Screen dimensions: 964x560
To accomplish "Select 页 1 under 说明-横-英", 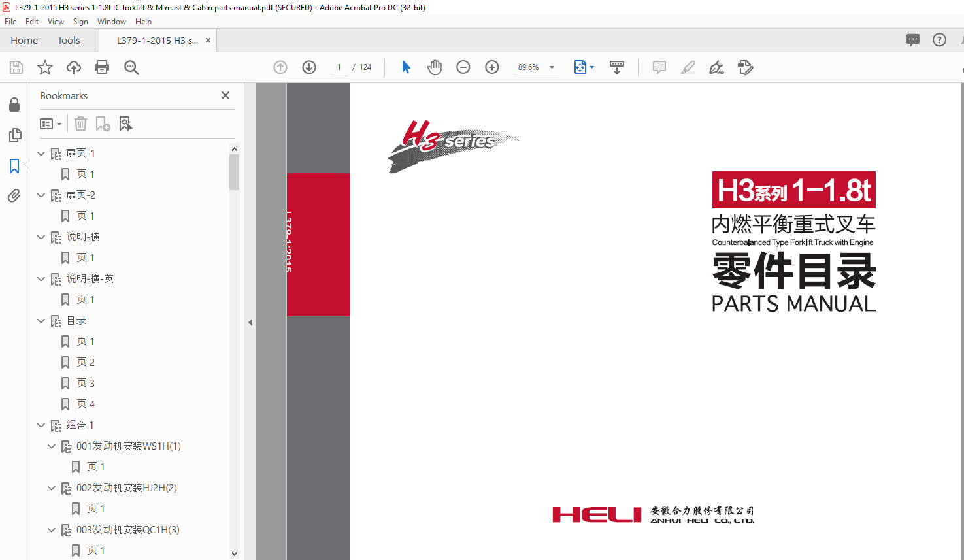I will coord(86,300).
